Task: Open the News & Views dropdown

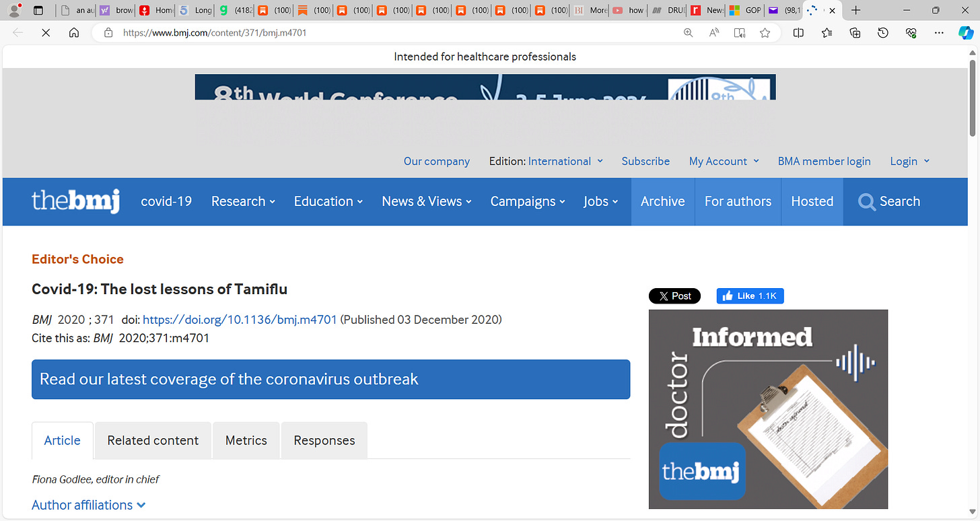Action: pyautogui.click(x=427, y=201)
